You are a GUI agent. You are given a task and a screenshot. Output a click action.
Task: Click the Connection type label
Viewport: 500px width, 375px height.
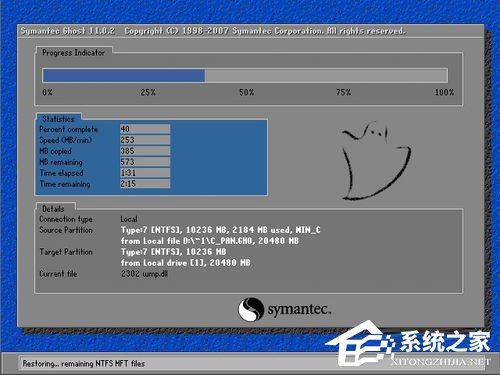(x=66, y=219)
